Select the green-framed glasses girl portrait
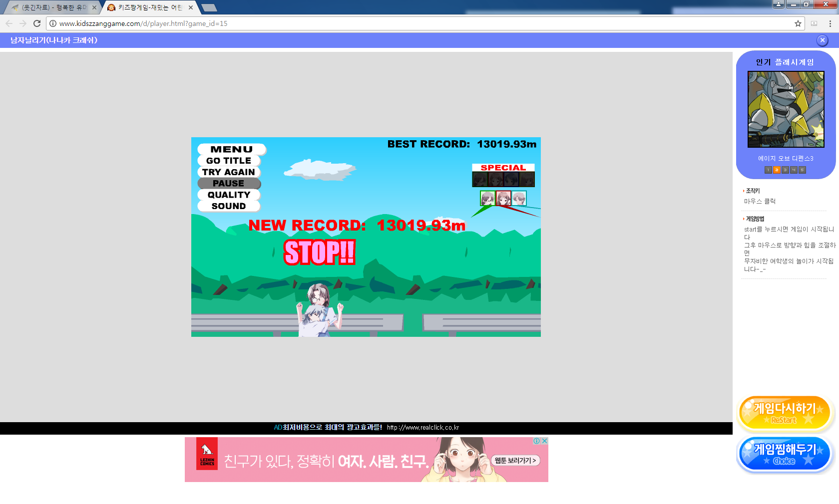Viewport: 839px width, 504px height. 488,198
